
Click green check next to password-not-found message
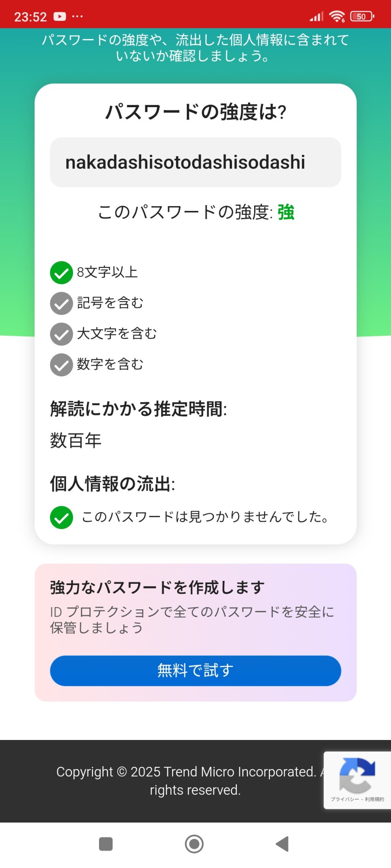click(61, 517)
